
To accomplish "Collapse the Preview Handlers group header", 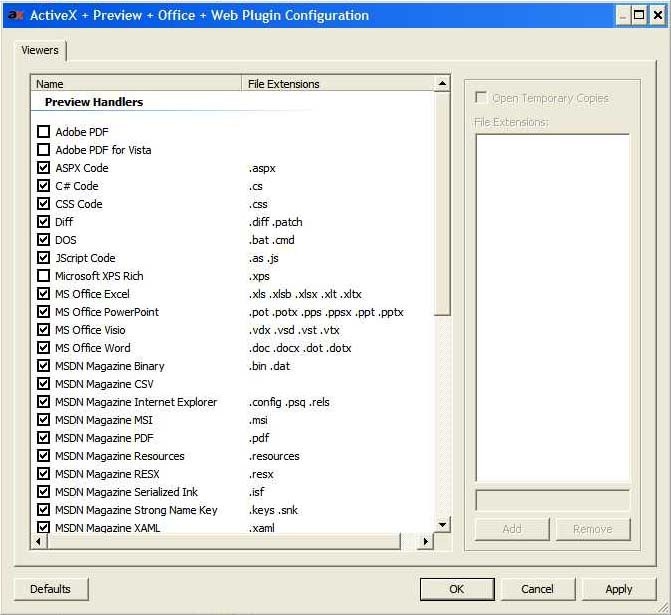I will point(94,102).
